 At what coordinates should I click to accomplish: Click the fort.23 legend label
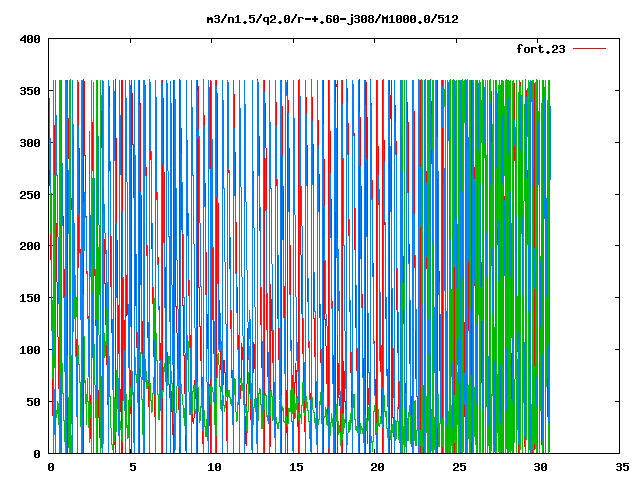(540, 49)
